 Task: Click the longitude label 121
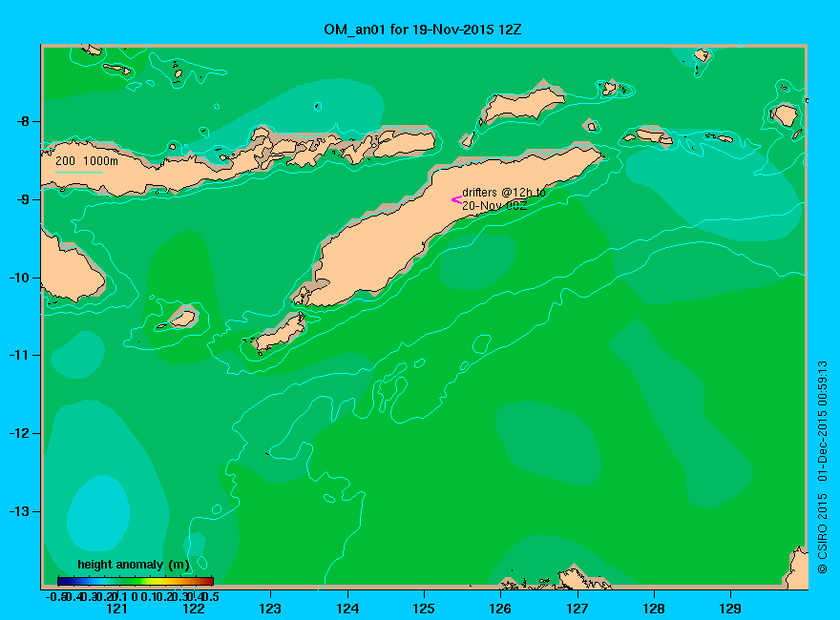pyautogui.click(x=116, y=609)
